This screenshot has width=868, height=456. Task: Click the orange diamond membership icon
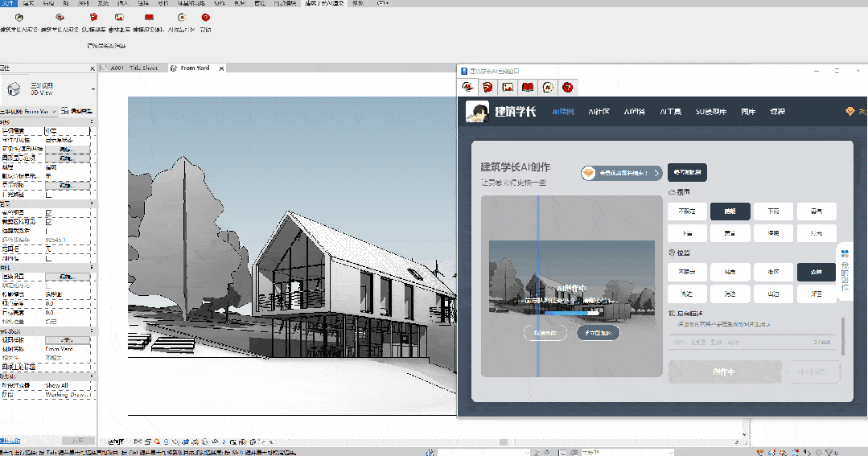[x=850, y=112]
